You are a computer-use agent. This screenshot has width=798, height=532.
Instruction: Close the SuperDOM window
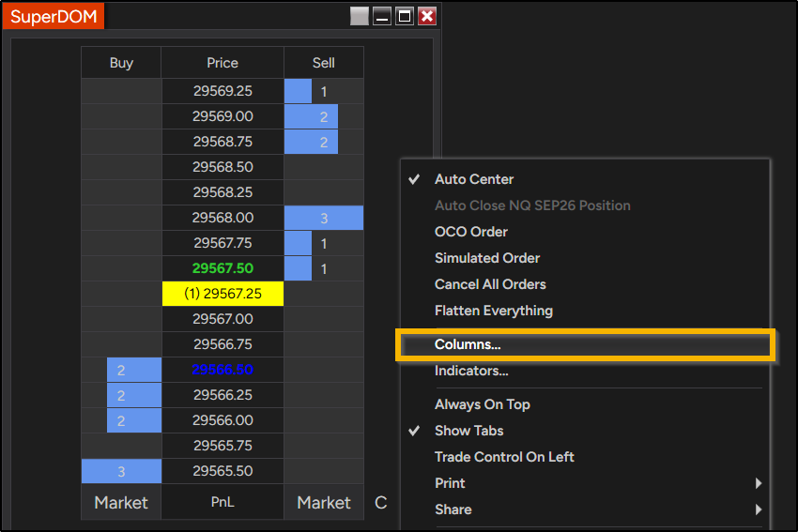(427, 16)
